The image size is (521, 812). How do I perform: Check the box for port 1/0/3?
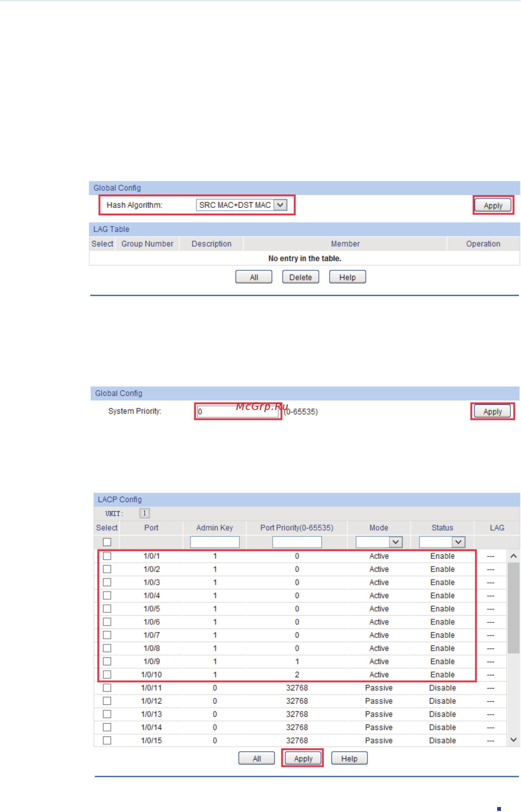[107, 582]
